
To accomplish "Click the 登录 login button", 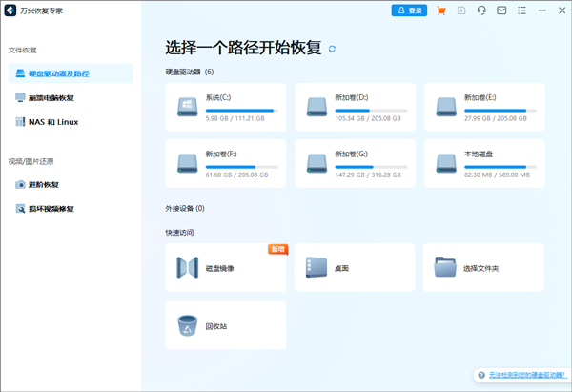I will pos(409,10).
